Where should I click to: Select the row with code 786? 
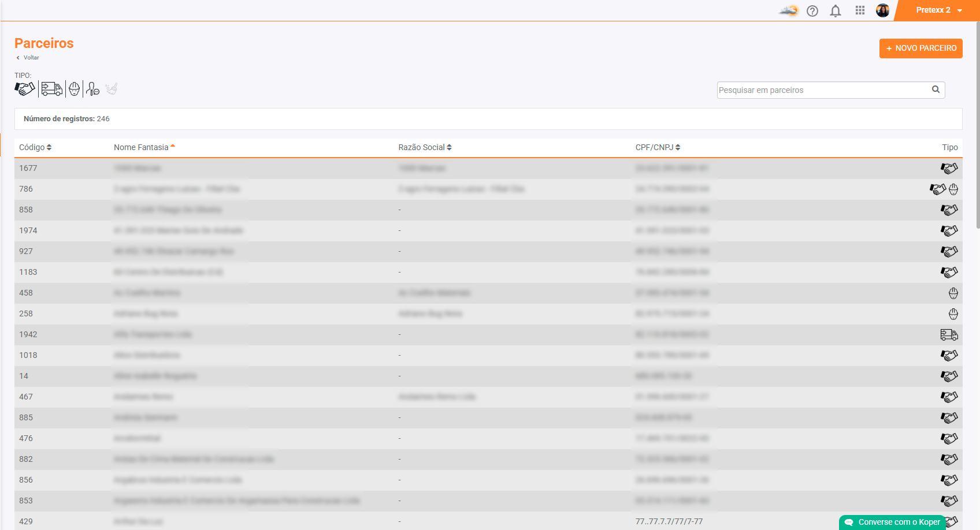[x=488, y=189]
